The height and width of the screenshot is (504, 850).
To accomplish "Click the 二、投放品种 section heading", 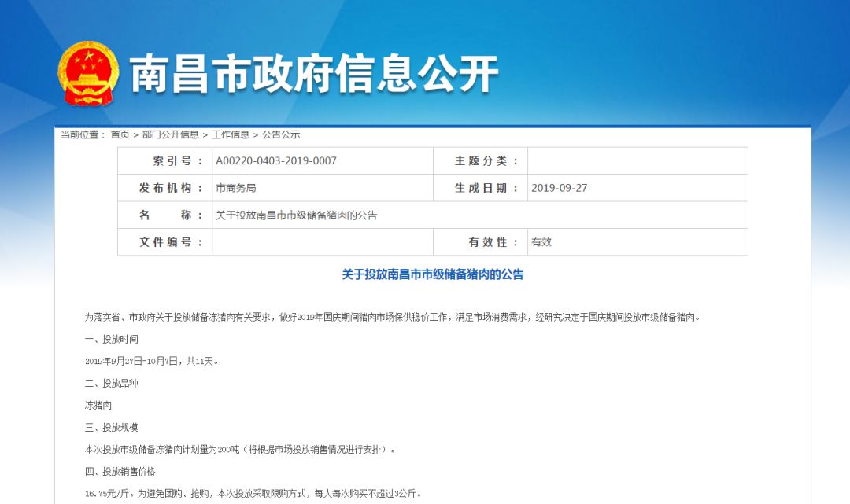I will point(112,383).
